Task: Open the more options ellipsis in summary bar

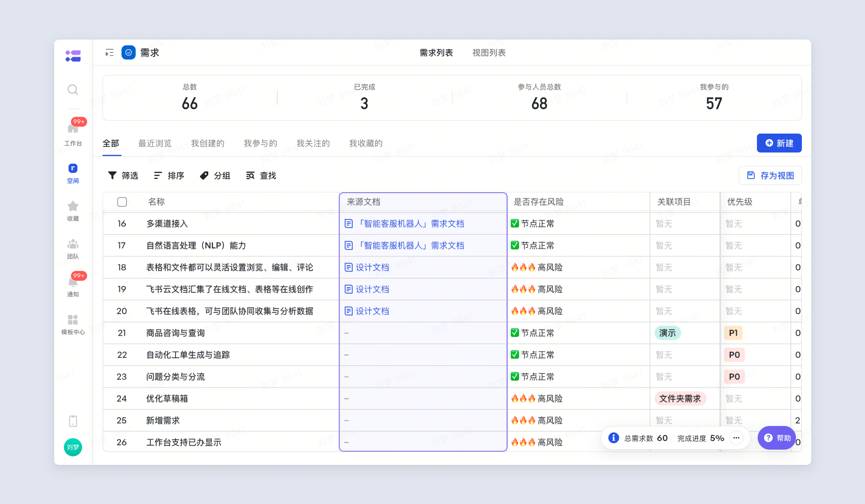Action: tap(736, 438)
